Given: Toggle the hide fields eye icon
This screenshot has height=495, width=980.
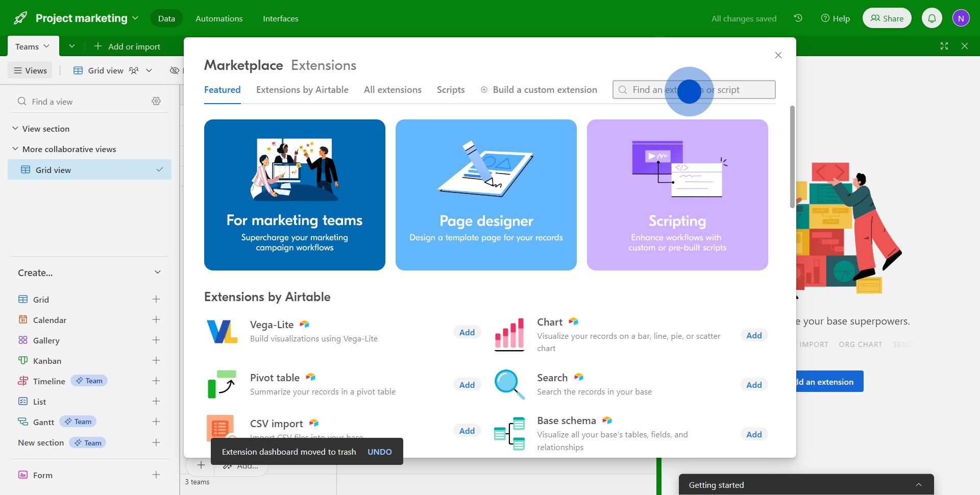Looking at the screenshot, I should (175, 70).
